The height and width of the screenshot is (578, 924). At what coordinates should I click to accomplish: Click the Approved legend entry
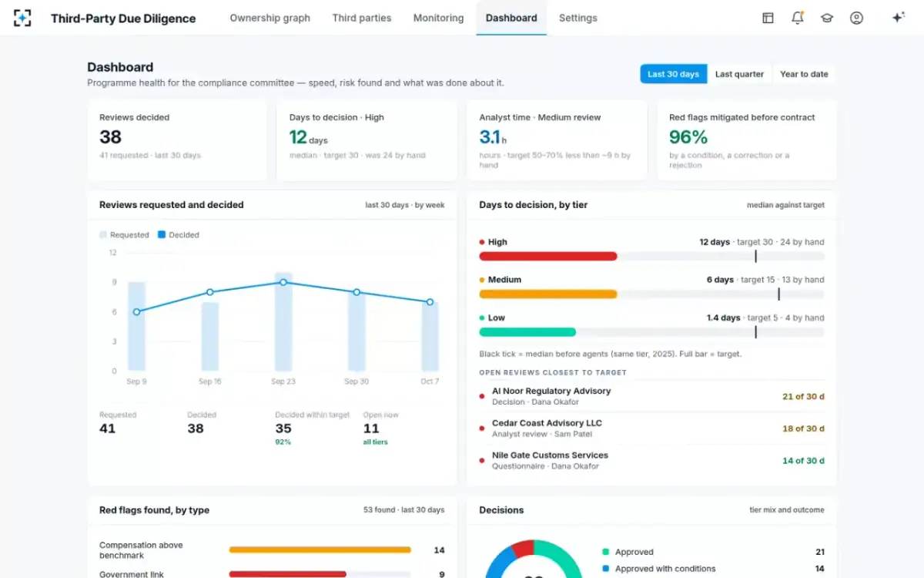click(x=713, y=552)
